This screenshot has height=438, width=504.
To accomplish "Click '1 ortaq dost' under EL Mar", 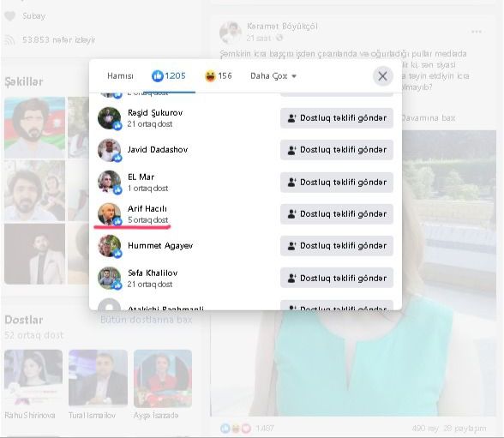I will click(x=147, y=188).
